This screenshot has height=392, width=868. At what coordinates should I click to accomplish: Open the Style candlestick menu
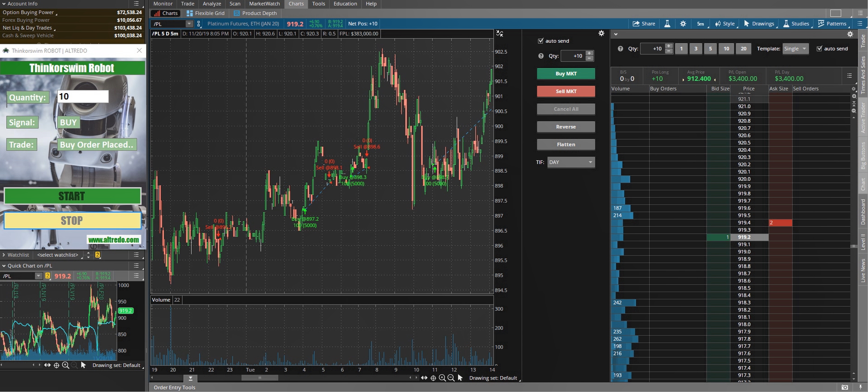click(x=725, y=24)
